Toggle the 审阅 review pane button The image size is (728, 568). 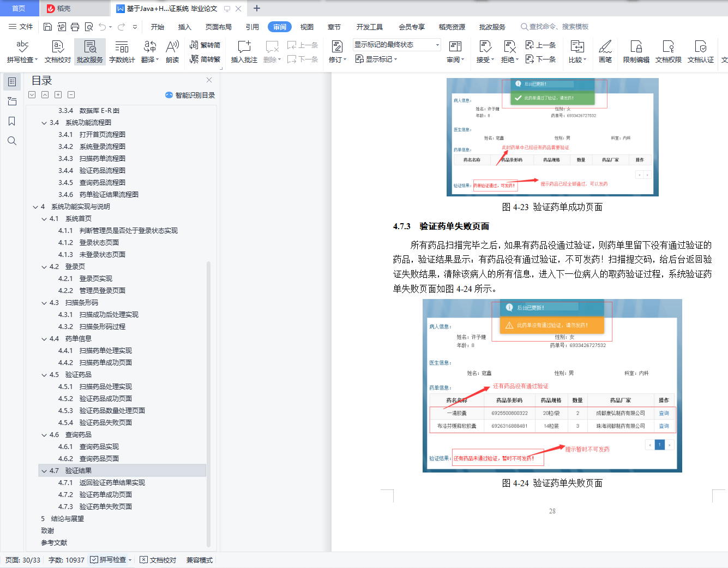point(455,52)
